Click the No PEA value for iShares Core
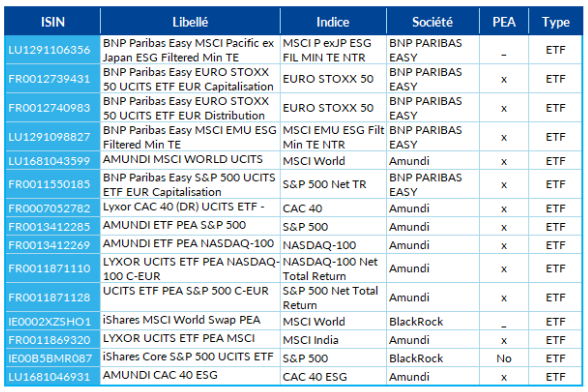This screenshot has height=392, width=588. tap(504, 358)
